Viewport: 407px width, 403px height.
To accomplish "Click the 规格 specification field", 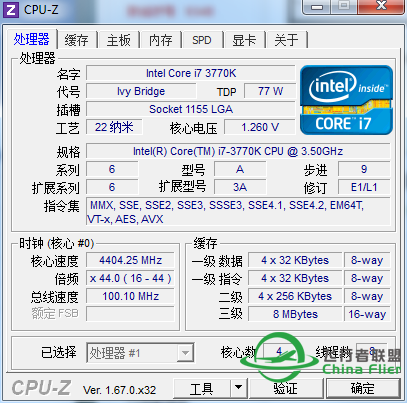I will pos(238,151).
